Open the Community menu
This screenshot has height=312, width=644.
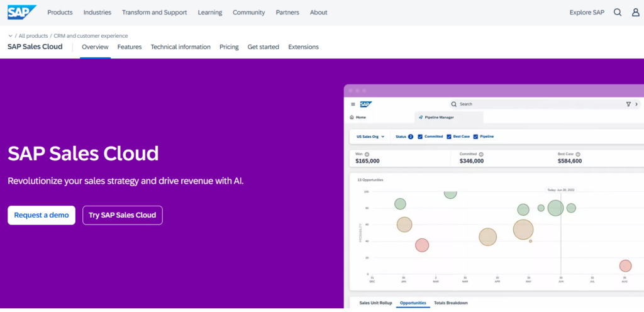pyautogui.click(x=248, y=13)
